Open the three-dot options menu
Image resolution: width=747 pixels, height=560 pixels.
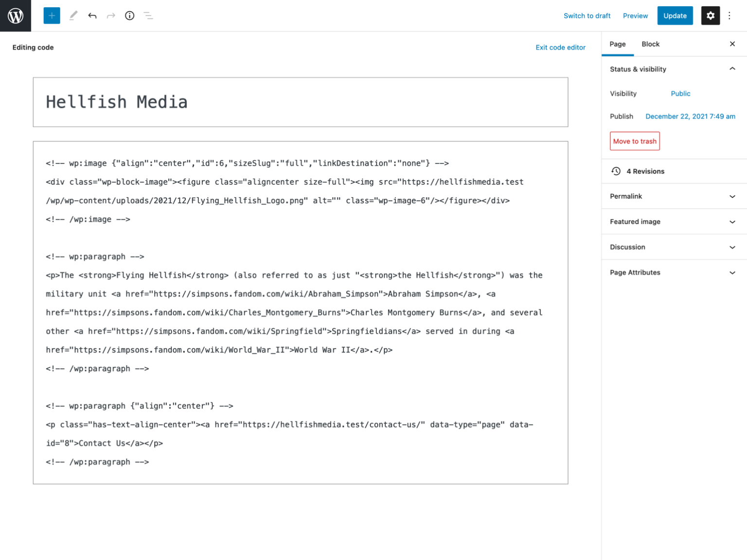(x=729, y=16)
